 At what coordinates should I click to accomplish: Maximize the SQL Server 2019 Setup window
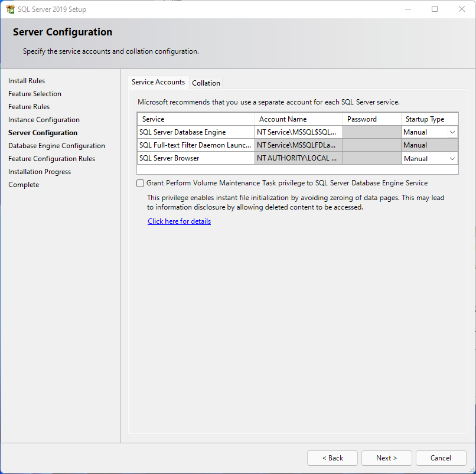435,9
